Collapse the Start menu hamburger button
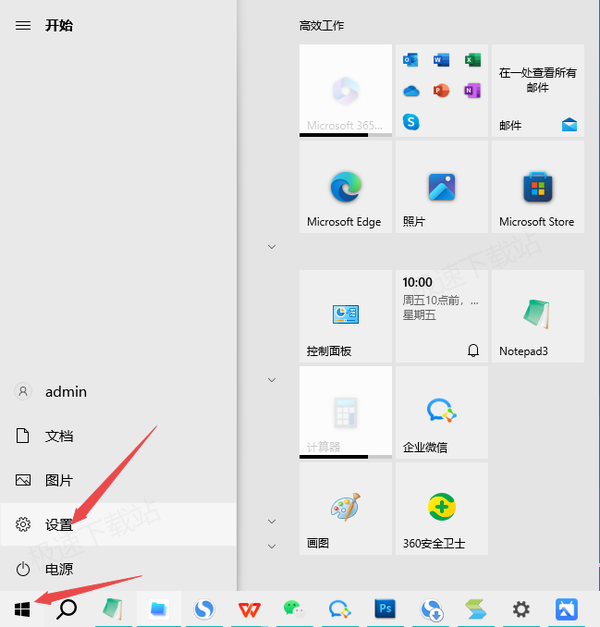 coord(23,26)
